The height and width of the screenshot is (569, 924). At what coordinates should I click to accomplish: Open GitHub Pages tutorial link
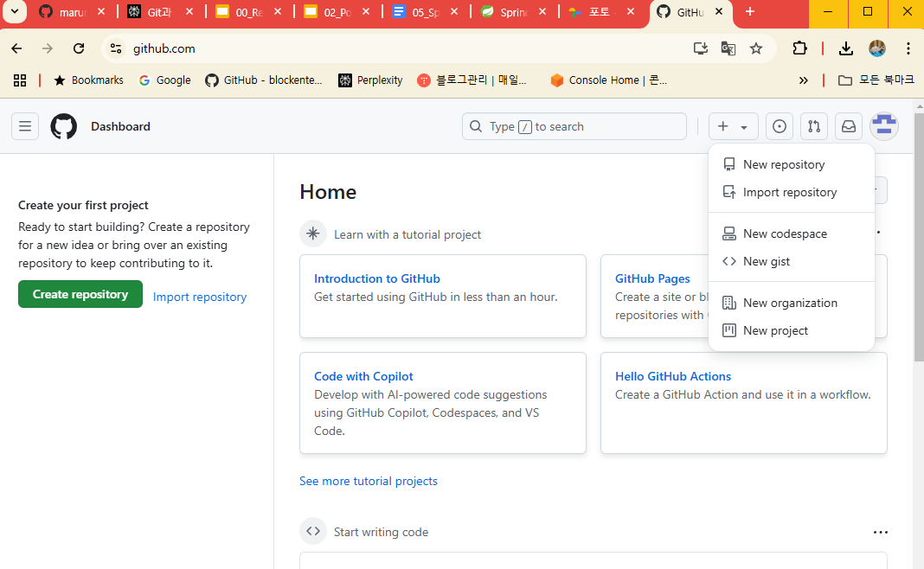coord(652,278)
